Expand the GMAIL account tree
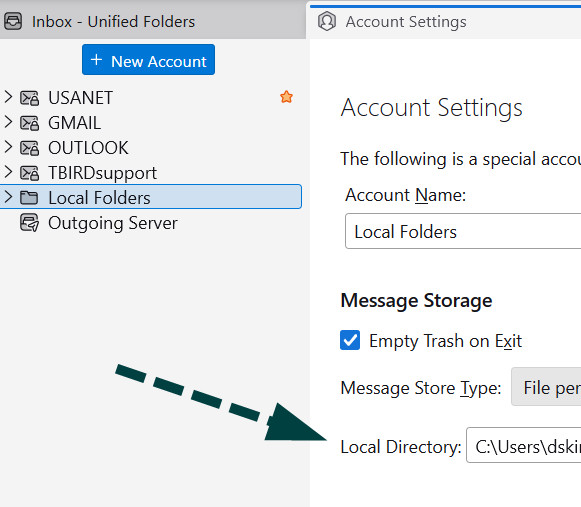 point(8,122)
